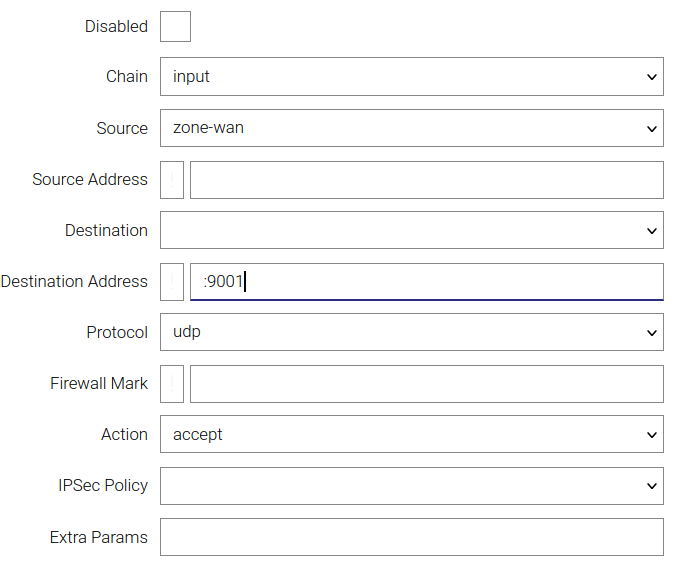Toggle the Firewall Mark negate box
Screen dimensions: 681x575
click(x=172, y=384)
